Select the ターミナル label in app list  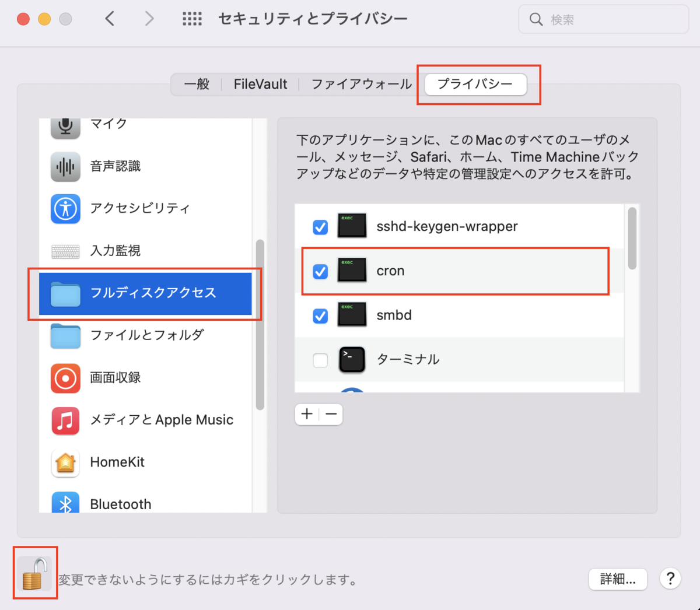coord(408,359)
